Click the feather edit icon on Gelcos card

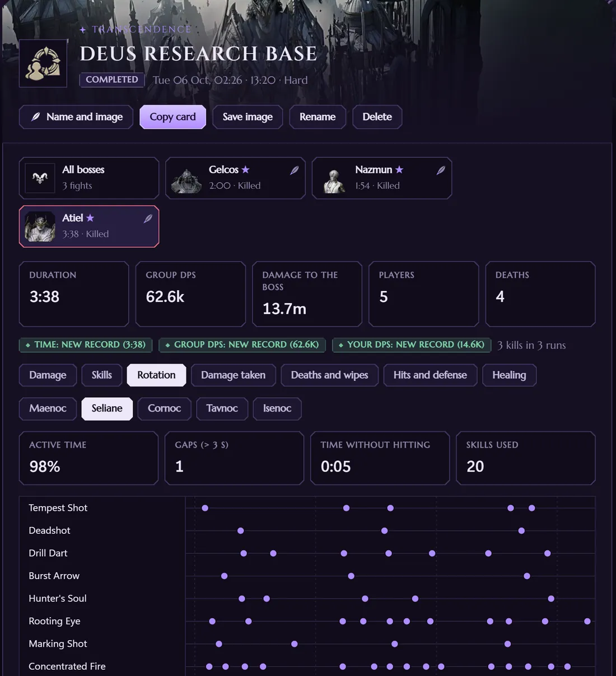(x=294, y=170)
